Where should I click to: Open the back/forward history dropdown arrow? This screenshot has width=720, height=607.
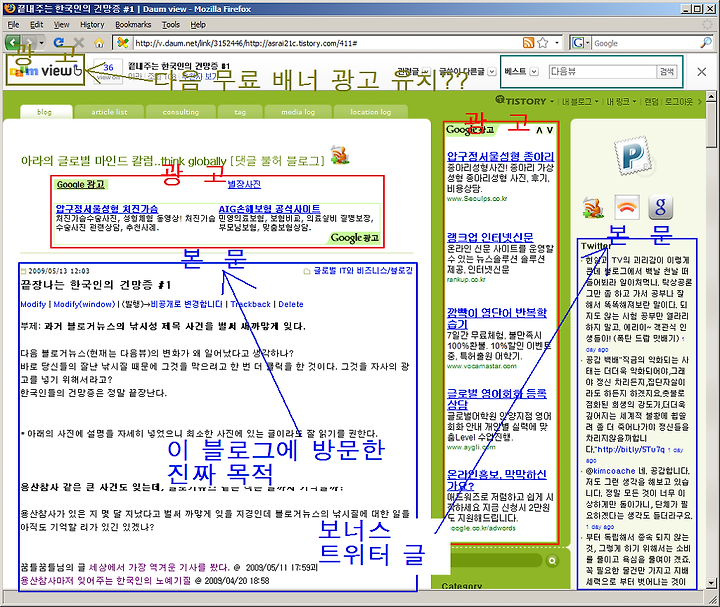42,43
